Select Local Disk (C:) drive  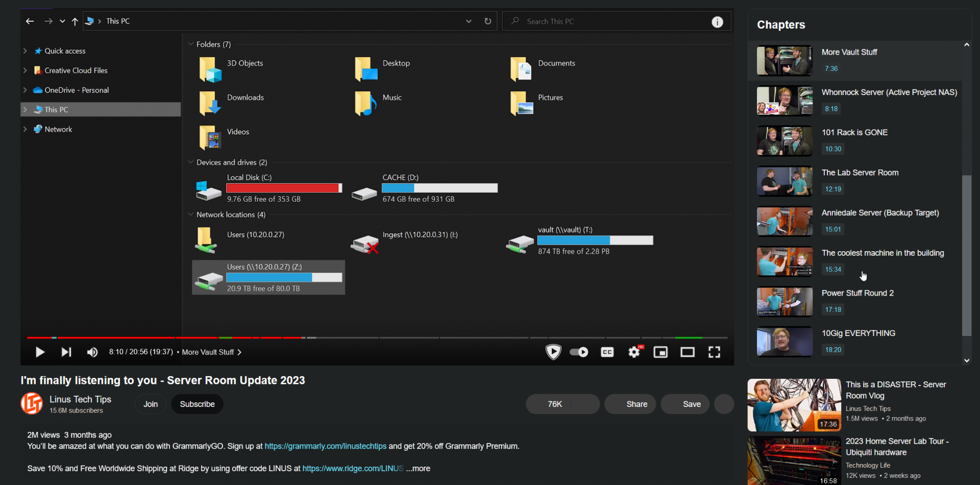pyautogui.click(x=268, y=188)
